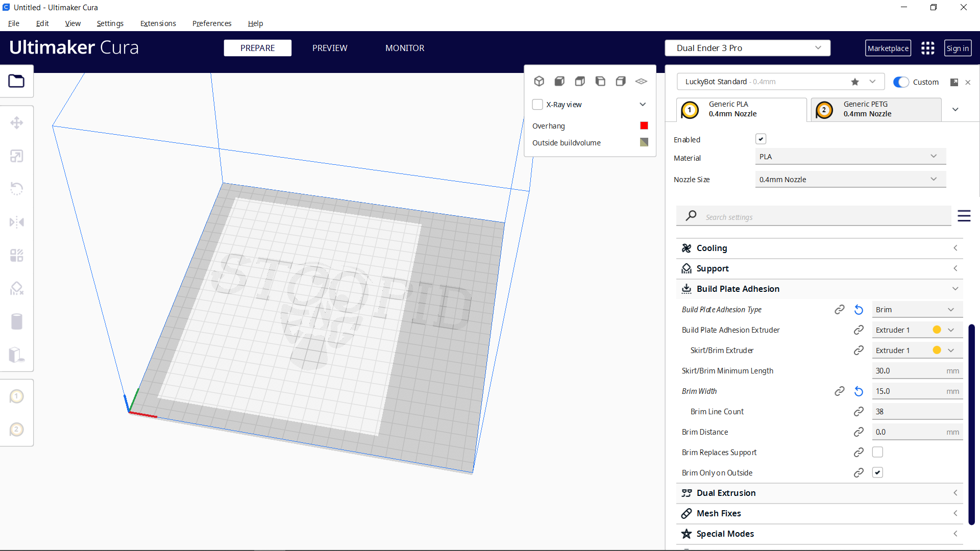The height and width of the screenshot is (551, 980).
Task: Select the Rotate tool in left toolbar
Action: coord(16,189)
